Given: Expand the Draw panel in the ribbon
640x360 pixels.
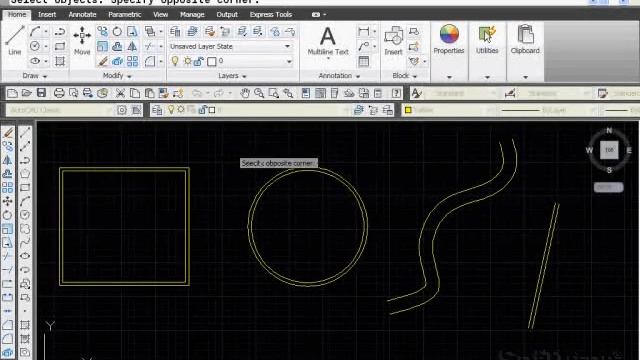Looking at the screenshot, I should tap(35, 76).
